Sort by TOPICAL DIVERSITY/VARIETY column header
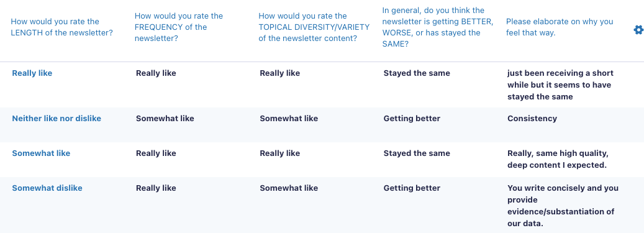The image size is (644, 233). [x=314, y=27]
